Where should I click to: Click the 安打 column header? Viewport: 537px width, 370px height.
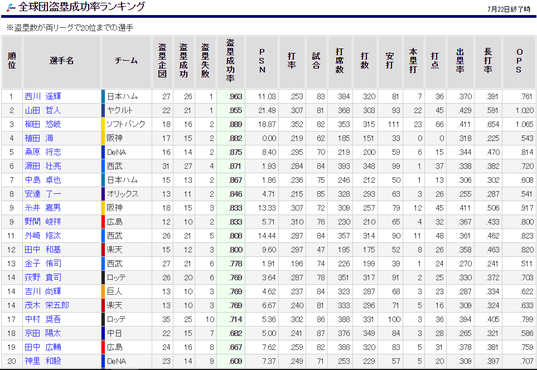[390, 61]
